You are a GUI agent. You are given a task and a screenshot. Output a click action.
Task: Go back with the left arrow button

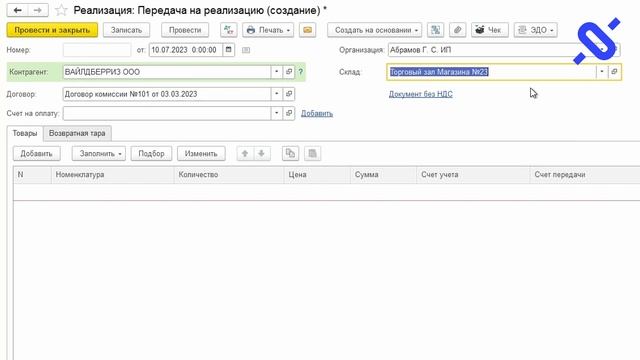coord(17,10)
